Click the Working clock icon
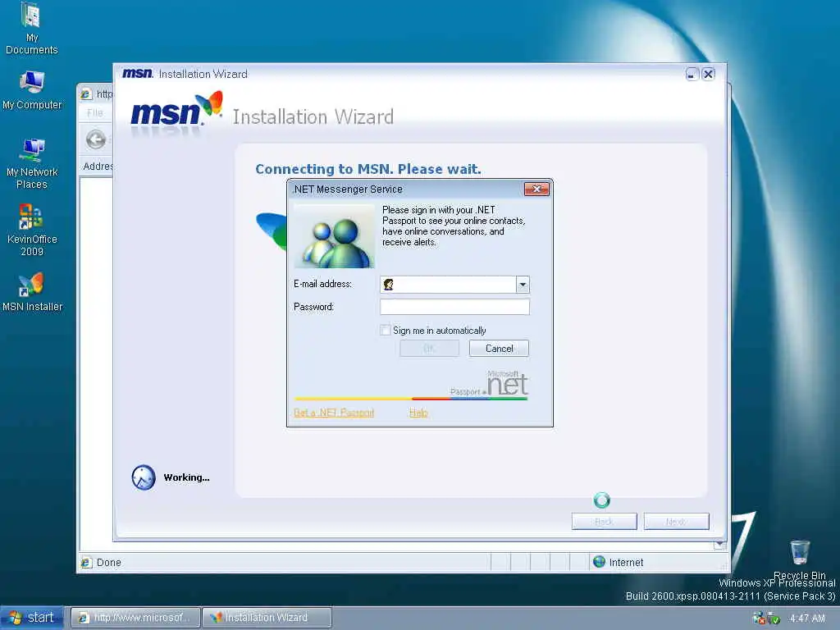The image size is (840, 630). (144, 477)
